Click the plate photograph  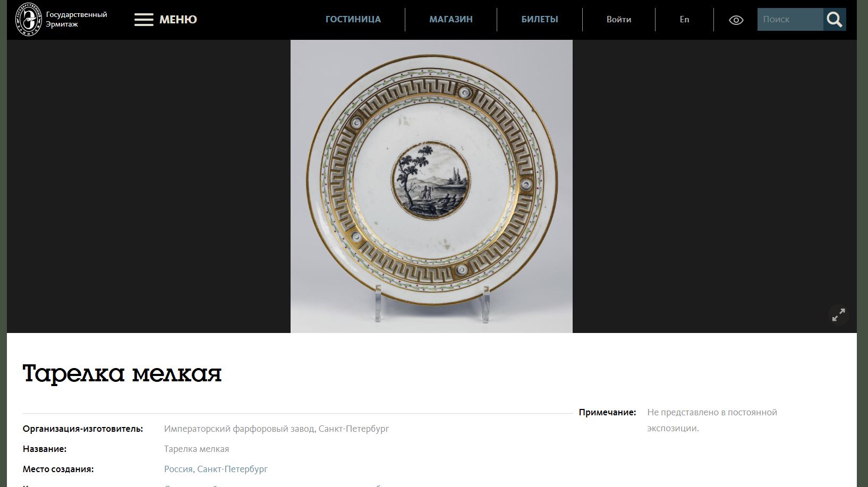tap(431, 186)
